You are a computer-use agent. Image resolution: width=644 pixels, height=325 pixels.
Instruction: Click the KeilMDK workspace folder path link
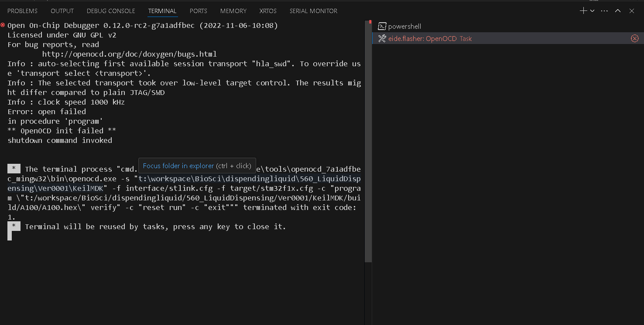tap(184, 183)
